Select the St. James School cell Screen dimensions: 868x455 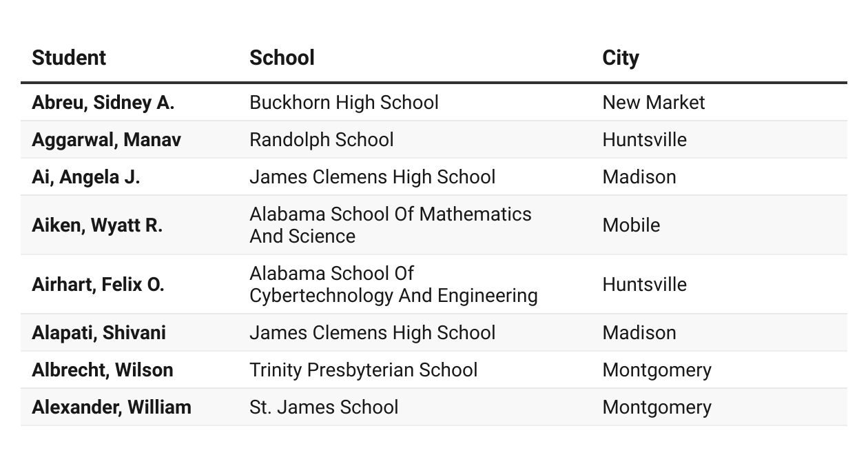pyautogui.click(x=324, y=407)
